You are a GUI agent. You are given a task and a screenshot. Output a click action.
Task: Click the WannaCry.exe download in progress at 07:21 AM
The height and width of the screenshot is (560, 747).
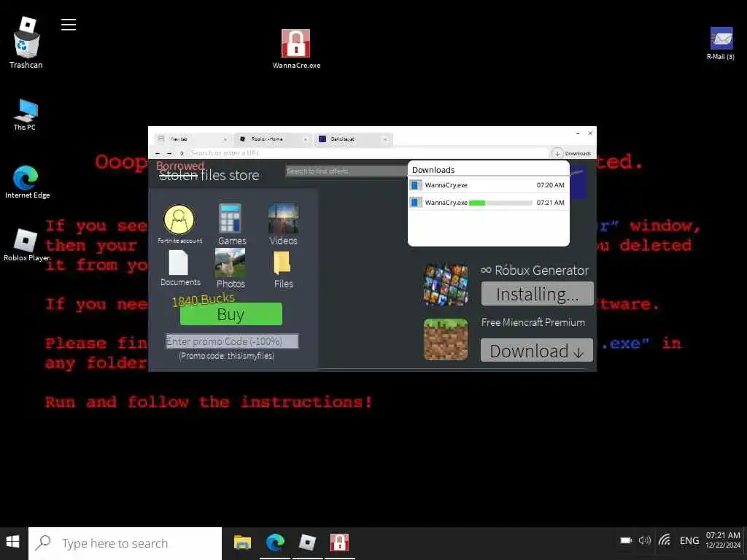click(x=488, y=203)
